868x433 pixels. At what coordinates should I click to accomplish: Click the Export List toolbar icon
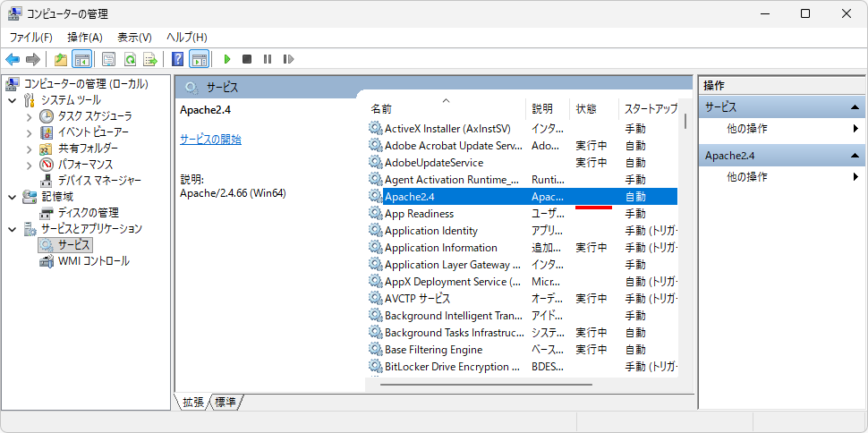[x=150, y=59]
